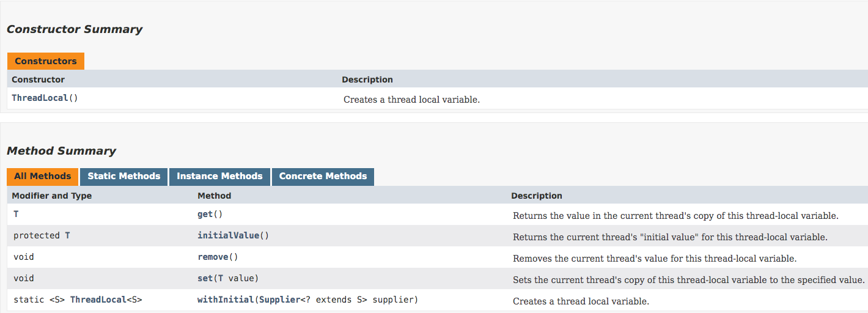Image resolution: width=868 pixels, height=313 pixels.
Task: Click the "protected" modifier text
Action: tap(37, 235)
